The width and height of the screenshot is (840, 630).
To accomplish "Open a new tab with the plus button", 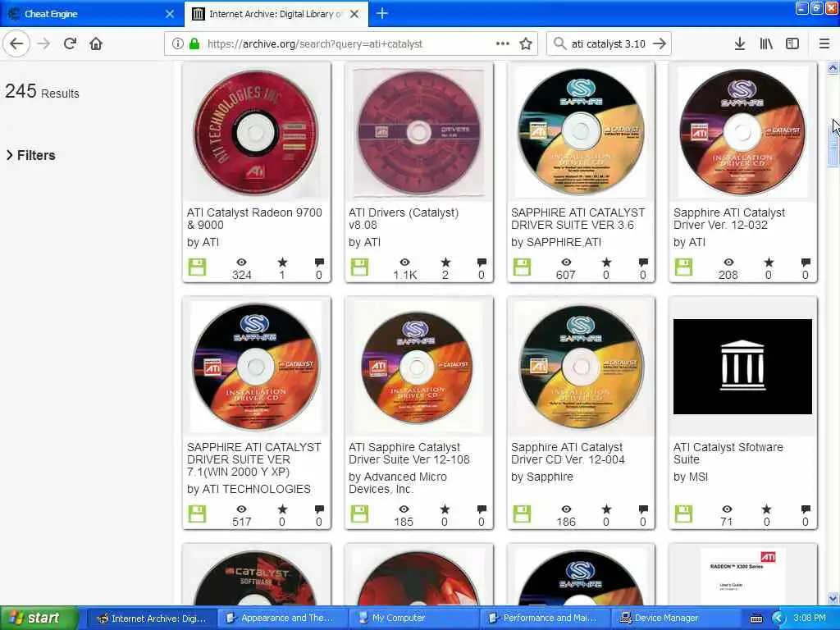I will coord(382,13).
